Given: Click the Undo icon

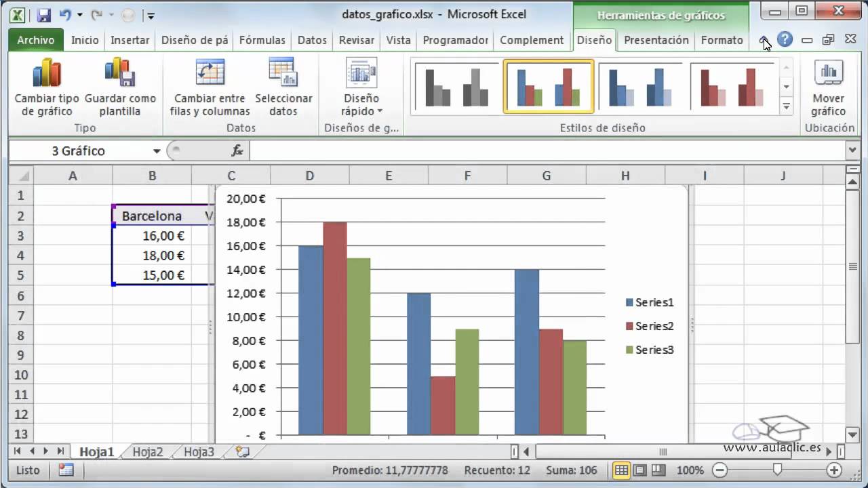Looking at the screenshot, I should pos(66,14).
